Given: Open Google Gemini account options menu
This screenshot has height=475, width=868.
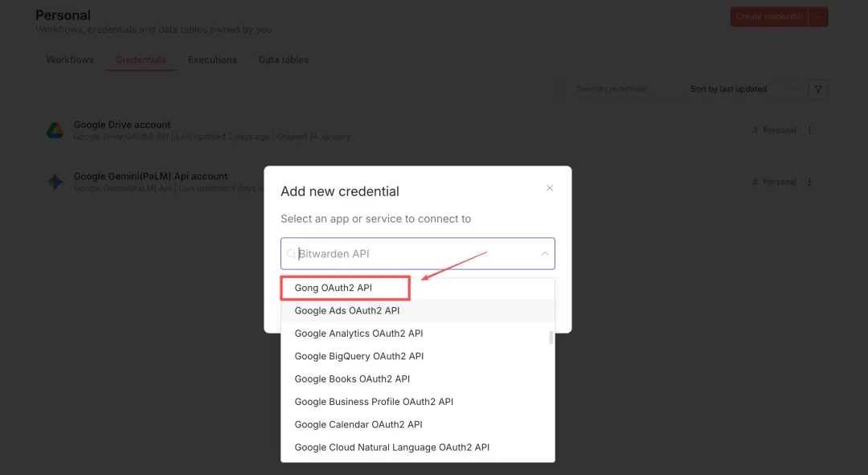Looking at the screenshot, I should [x=809, y=182].
